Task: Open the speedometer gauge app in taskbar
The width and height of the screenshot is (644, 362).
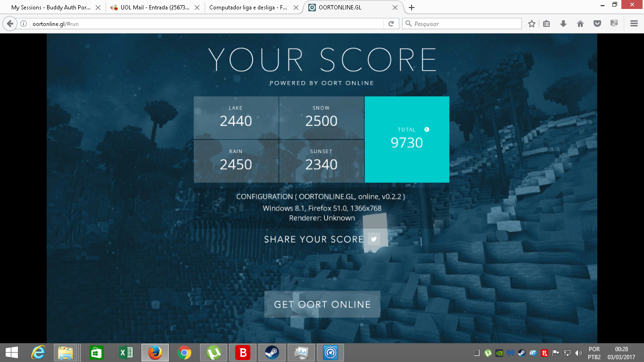Action: (x=330, y=353)
